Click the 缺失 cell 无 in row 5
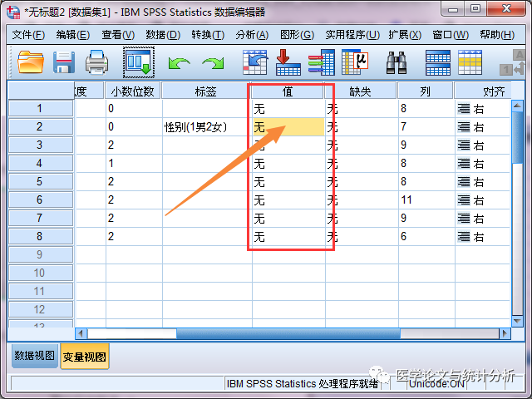 362,182
